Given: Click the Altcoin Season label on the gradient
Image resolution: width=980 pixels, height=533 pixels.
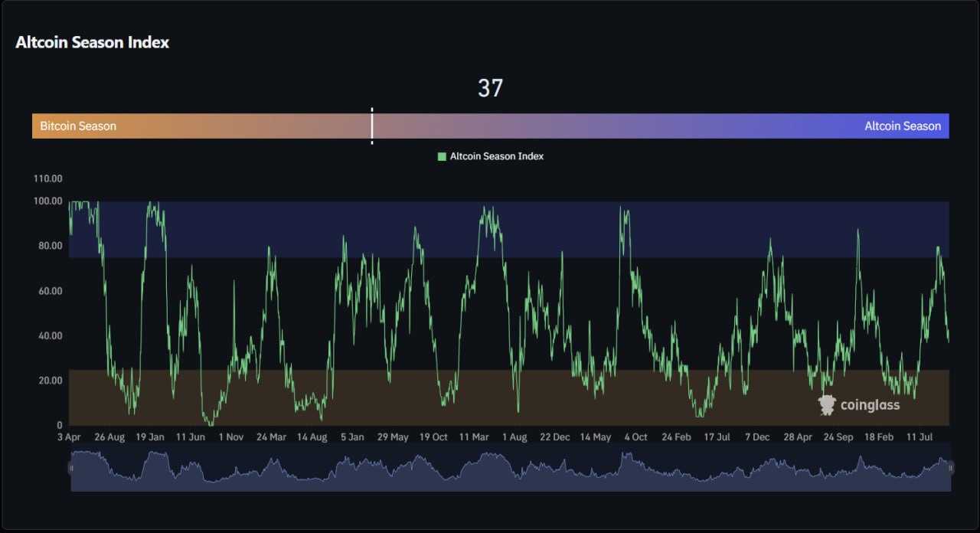Looking at the screenshot, I should pyautogui.click(x=903, y=126).
